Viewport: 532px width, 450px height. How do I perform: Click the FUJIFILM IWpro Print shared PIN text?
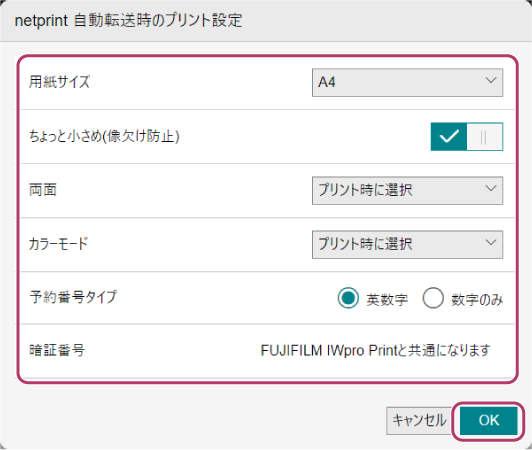[375, 350]
